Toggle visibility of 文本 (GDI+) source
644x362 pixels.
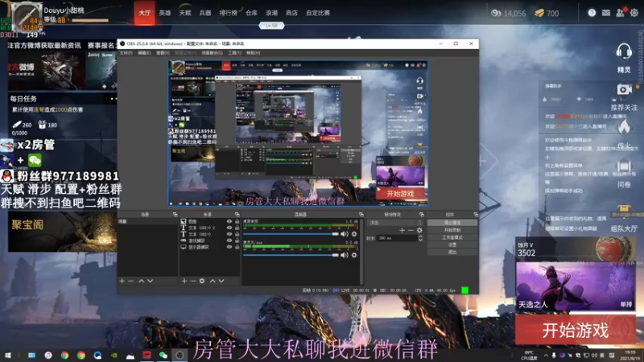click(229, 234)
